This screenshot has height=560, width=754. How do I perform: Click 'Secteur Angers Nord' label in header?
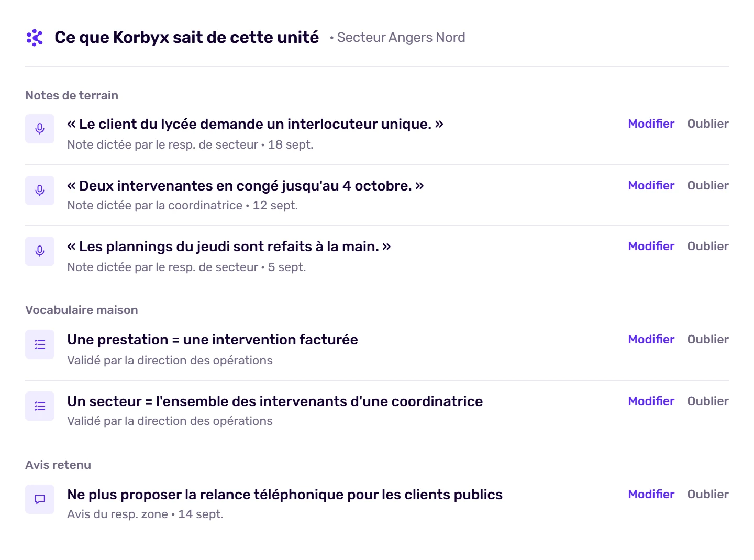tap(401, 38)
